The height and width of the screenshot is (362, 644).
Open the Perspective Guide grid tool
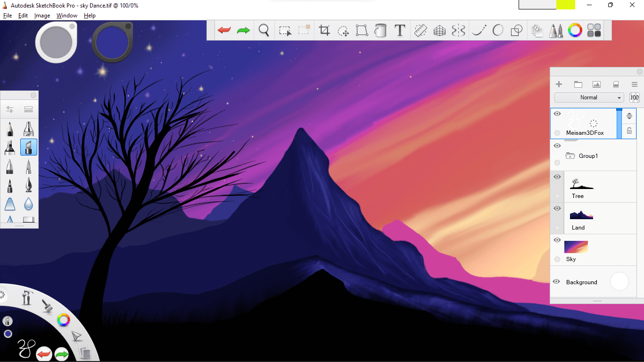439,31
